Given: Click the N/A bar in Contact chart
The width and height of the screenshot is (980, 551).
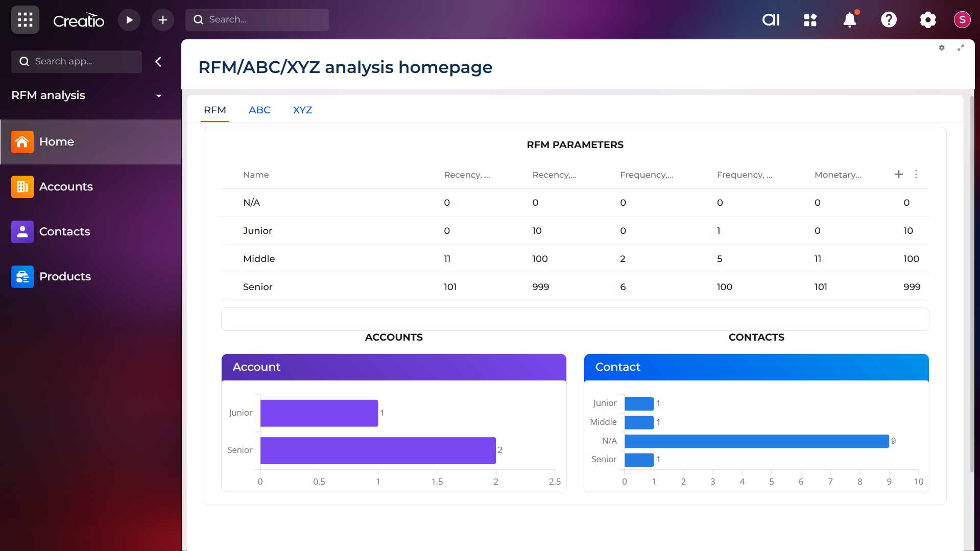Looking at the screenshot, I should [756, 441].
